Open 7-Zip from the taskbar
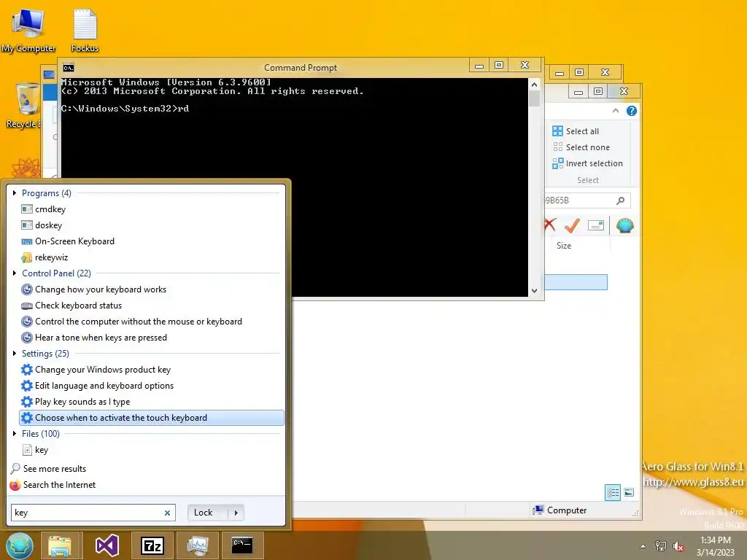The width and height of the screenshot is (747, 560). coord(152,545)
